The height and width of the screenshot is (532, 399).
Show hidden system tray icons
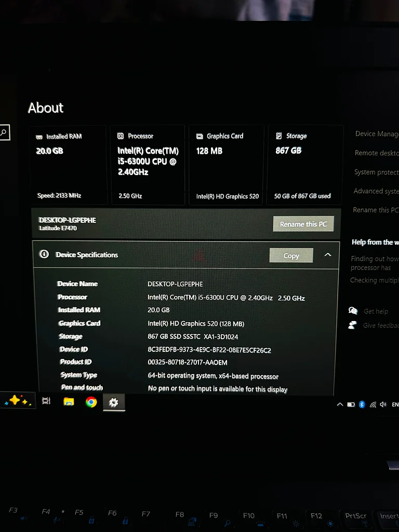tap(340, 404)
